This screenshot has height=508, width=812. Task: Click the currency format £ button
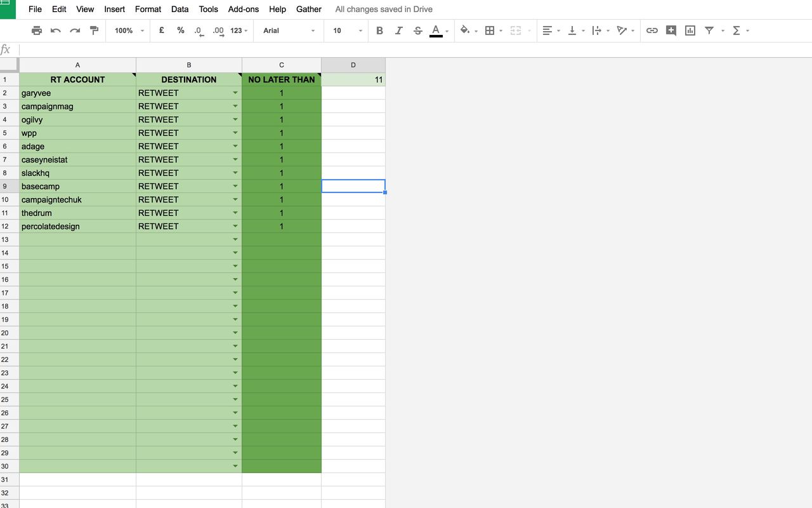(162, 30)
